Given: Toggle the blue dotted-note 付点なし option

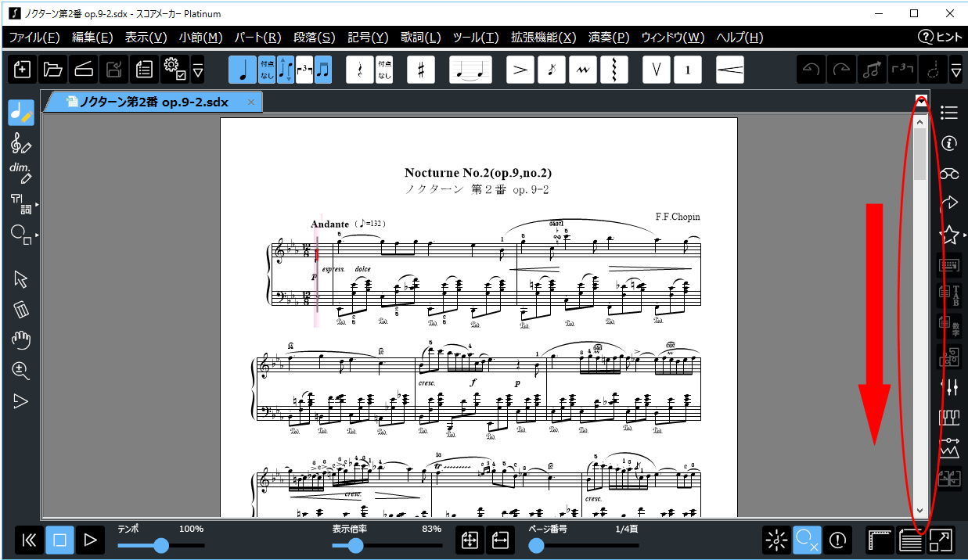Looking at the screenshot, I should pos(267,70).
